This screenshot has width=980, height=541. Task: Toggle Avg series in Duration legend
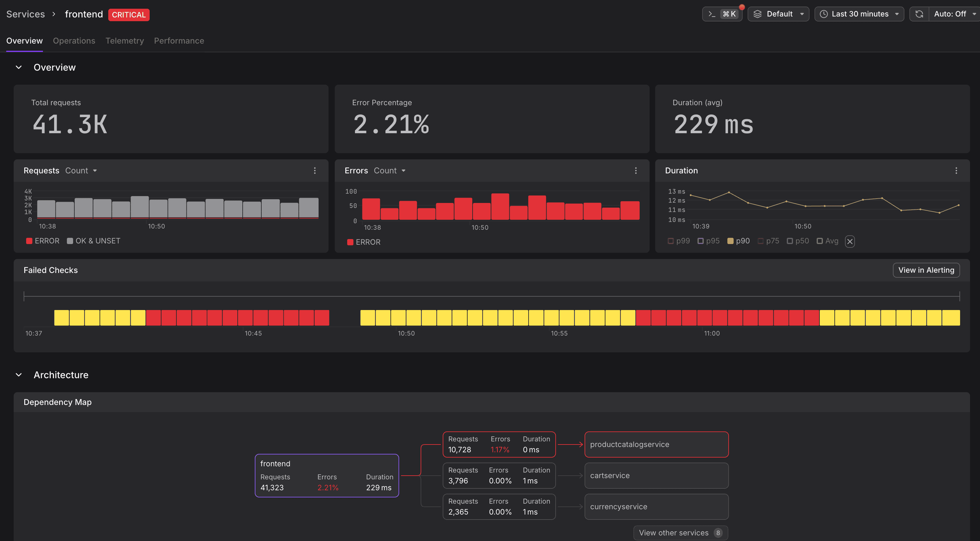click(x=828, y=241)
